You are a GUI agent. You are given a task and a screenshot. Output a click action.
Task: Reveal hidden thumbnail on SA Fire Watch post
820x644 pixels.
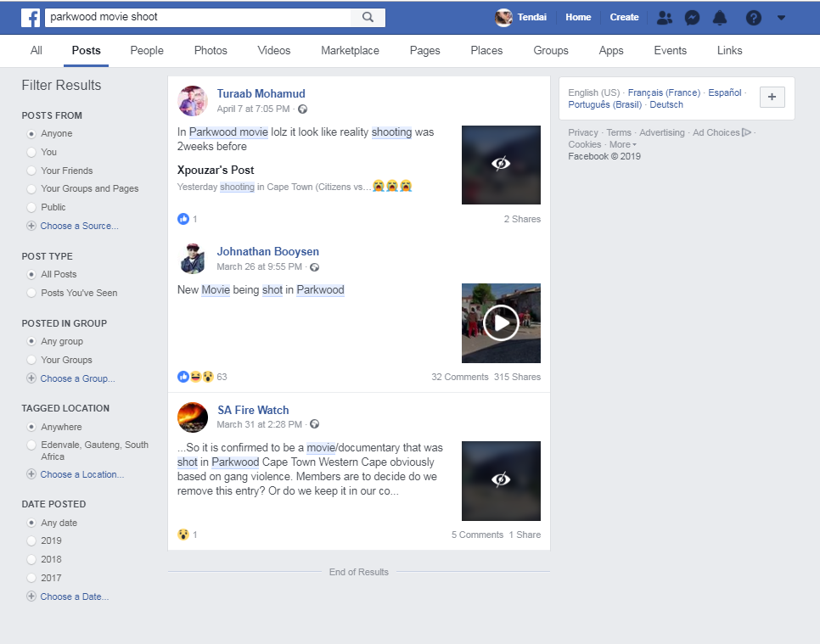click(501, 481)
